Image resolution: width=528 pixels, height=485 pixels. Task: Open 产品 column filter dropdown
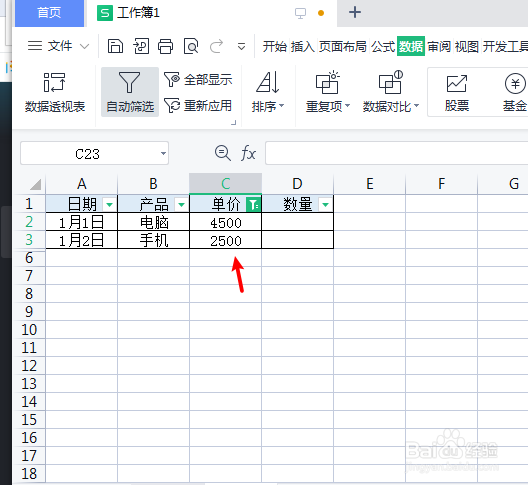click(x=182, y=204)
